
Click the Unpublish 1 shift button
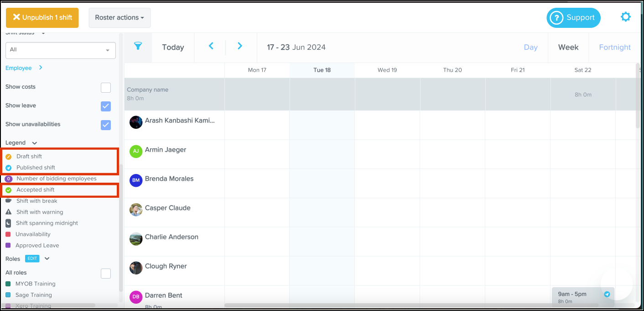[x=42, y=18]
